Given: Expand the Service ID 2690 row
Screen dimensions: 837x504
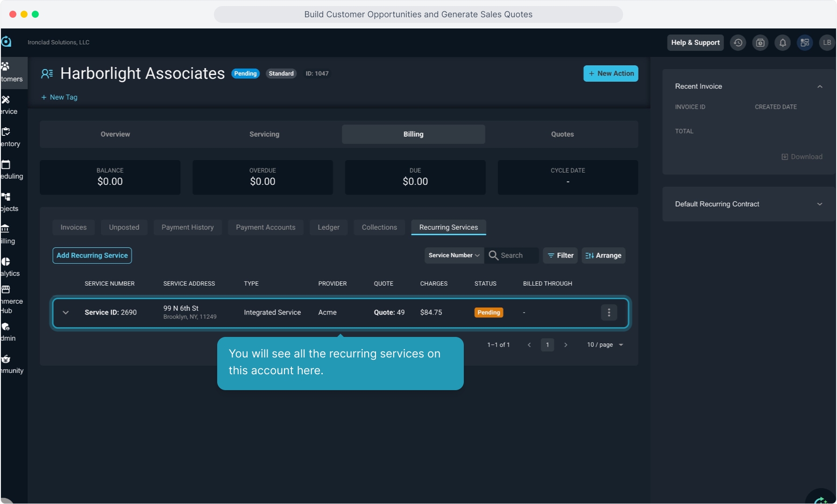Looking at the screenshot, I should pyautogui.click(x=66, y=313).
